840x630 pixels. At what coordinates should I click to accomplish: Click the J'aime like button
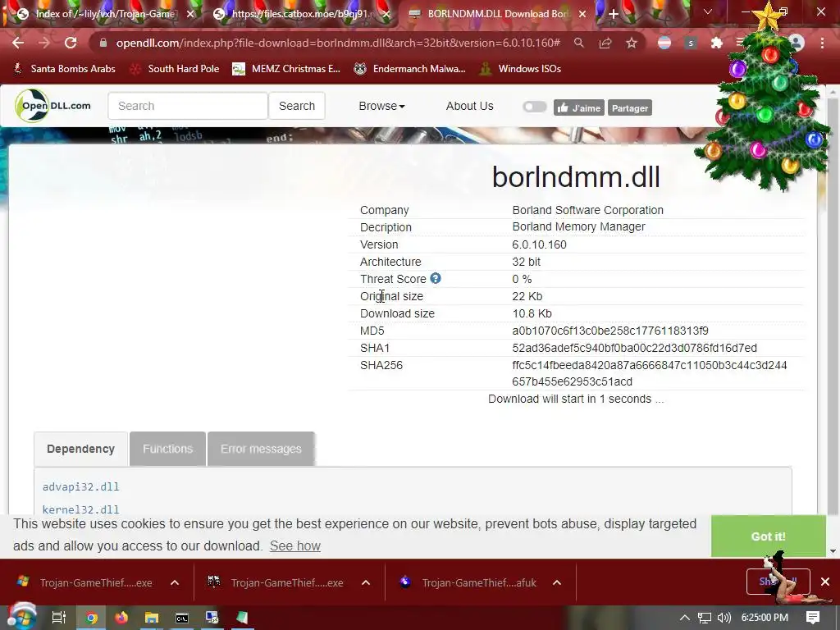point(579,107)
